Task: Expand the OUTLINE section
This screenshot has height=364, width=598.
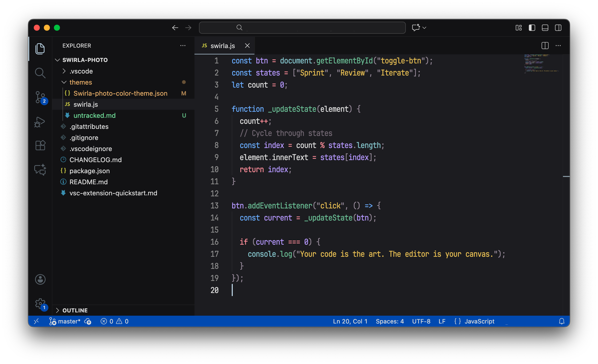Action: coord(75,310)
